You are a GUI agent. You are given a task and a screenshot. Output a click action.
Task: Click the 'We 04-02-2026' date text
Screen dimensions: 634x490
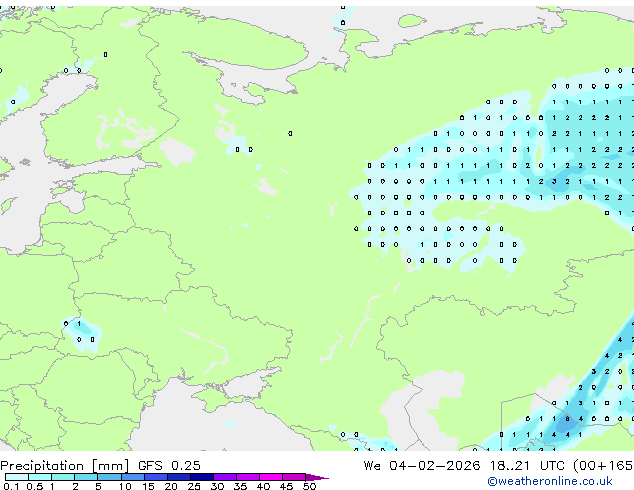422,466
